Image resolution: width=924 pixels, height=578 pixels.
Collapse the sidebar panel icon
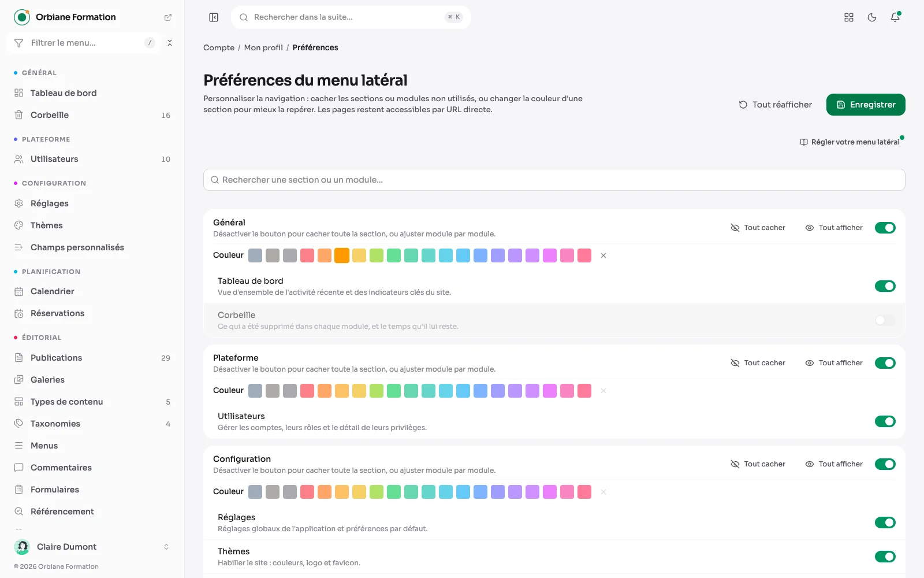point(214,17)
